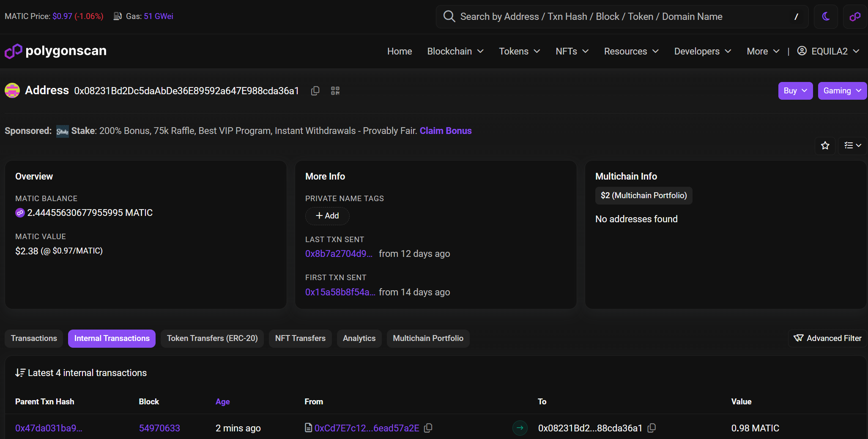Open the Blockchain menu

[x=455, y=52]
